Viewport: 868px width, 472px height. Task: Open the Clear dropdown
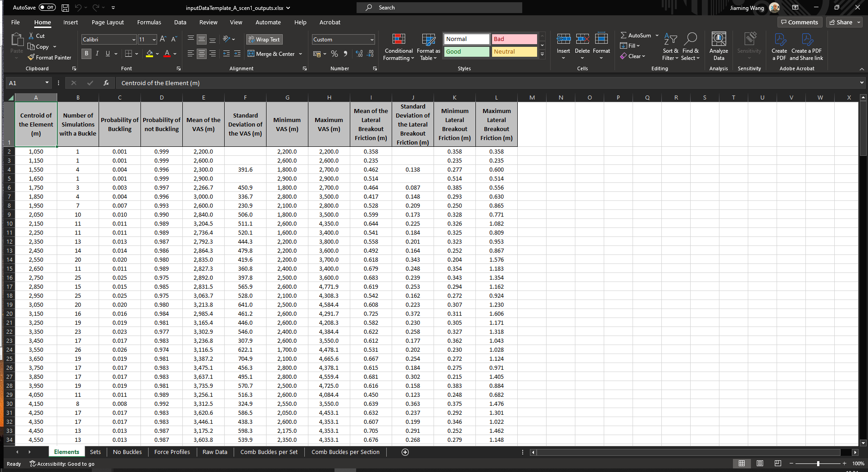click(x=633, y=56)
